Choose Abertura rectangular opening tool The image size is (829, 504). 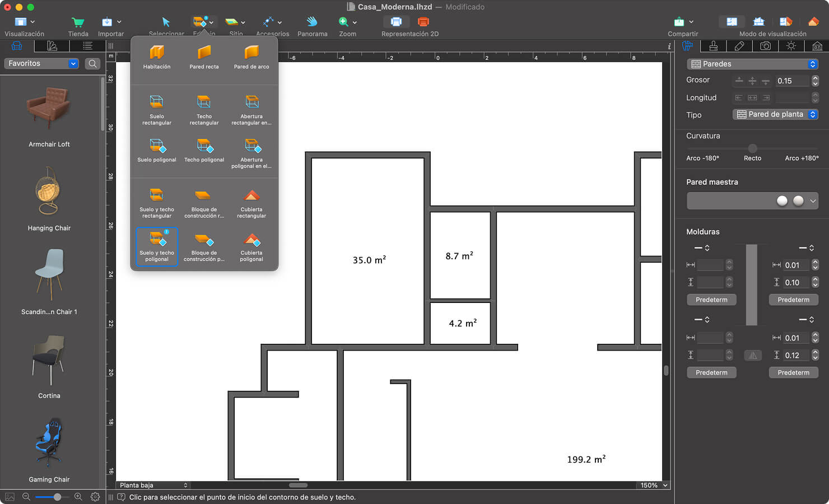(x=252, y=110)
